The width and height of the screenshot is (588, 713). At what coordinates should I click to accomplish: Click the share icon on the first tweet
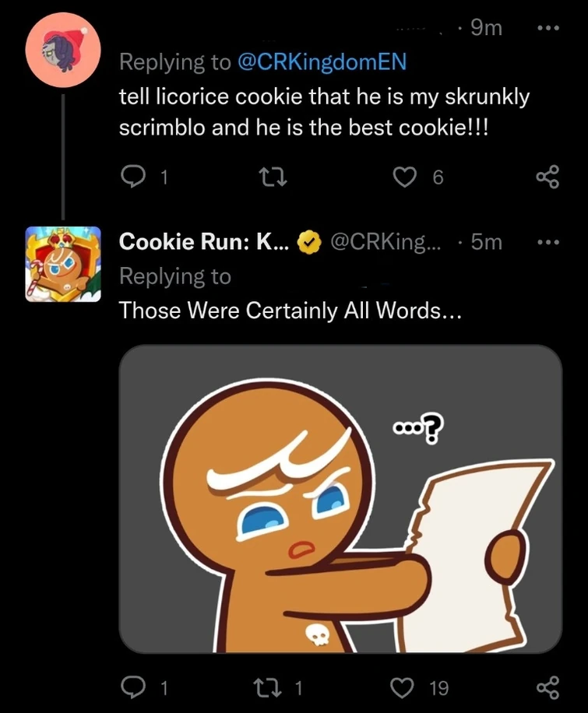548,177
